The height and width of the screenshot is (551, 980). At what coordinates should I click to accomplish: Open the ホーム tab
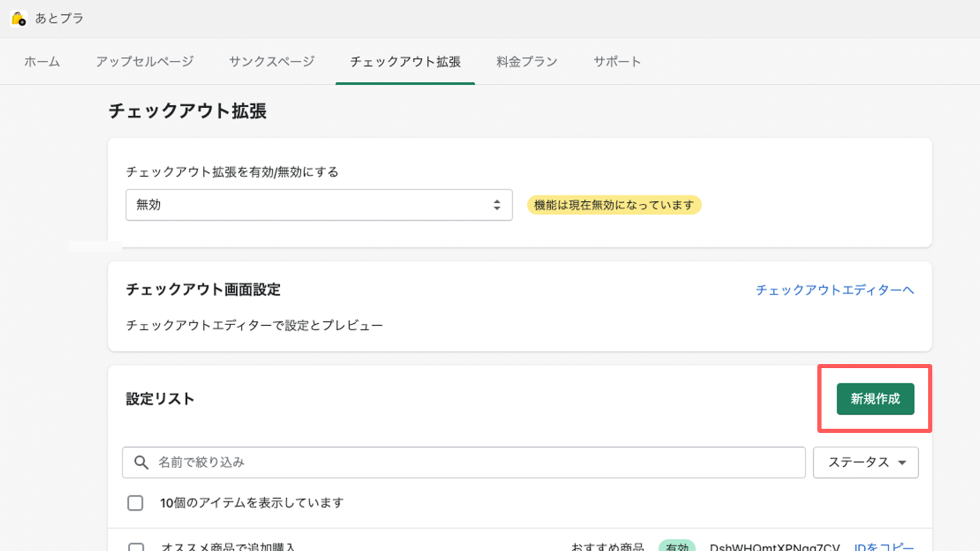tap(42, 62)
